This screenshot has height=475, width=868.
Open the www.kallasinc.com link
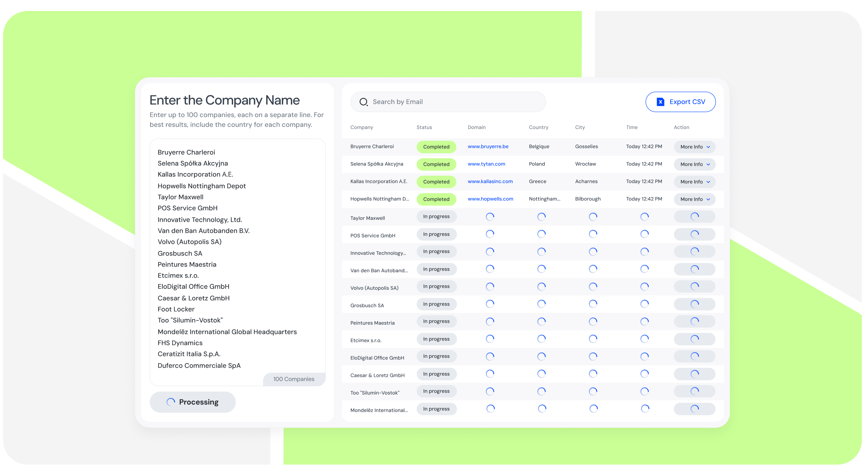pos(490,181)
